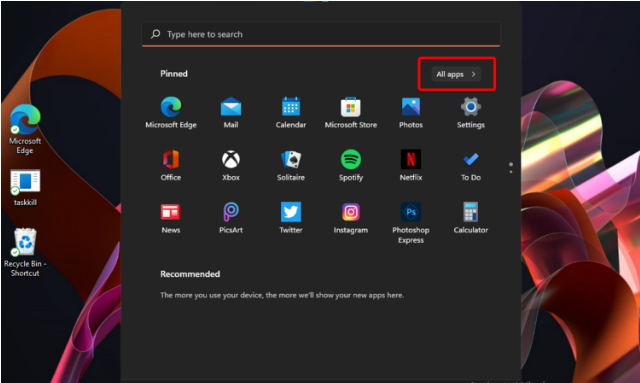Screen dimensions: 640x383
Task: Launch Netflix app
Action: [411, 165]
